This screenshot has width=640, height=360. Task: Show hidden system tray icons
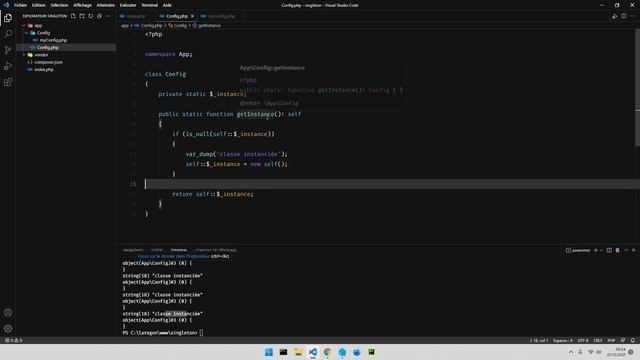tap(571, 352)
